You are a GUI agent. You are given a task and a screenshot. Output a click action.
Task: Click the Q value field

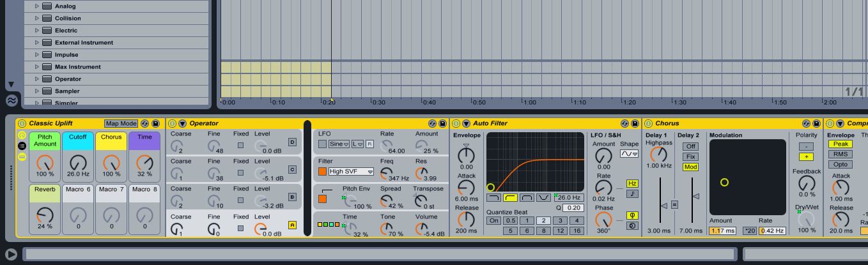coord(573,208)
